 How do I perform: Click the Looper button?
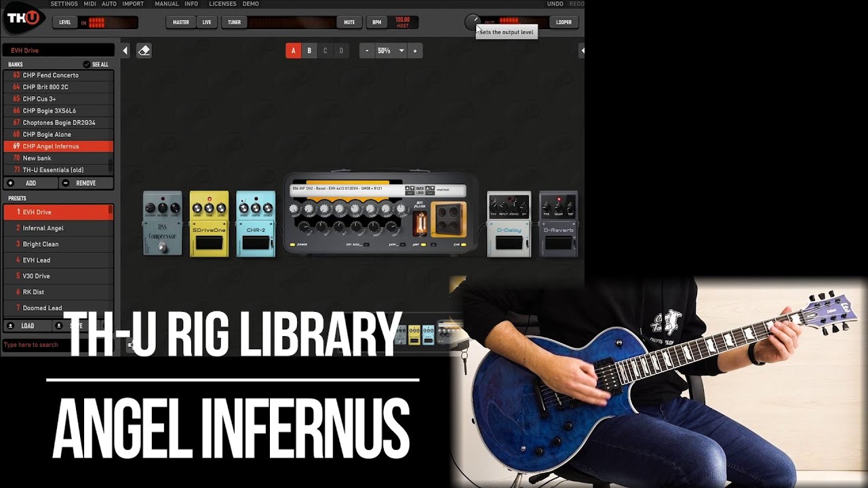click(564, 22)
